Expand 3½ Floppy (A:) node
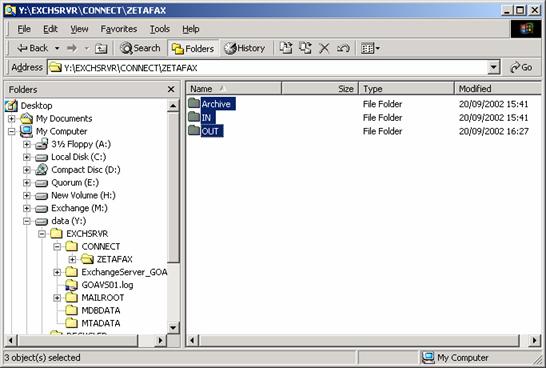Viewport: 546px width, 368px height. 27,144
